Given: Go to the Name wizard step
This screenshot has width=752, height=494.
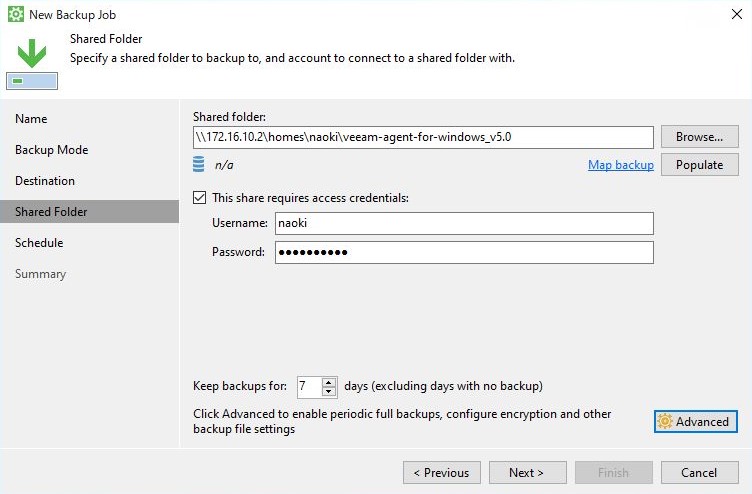Looking at the screenshot, I should pos(31,118).
